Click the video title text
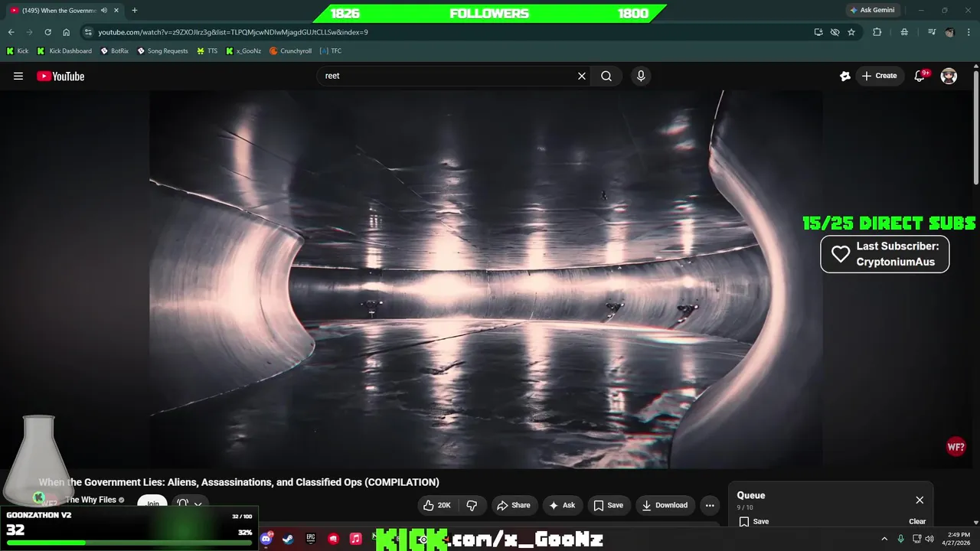This screenshot has height=551, width=980. click(x=239, y=482)
